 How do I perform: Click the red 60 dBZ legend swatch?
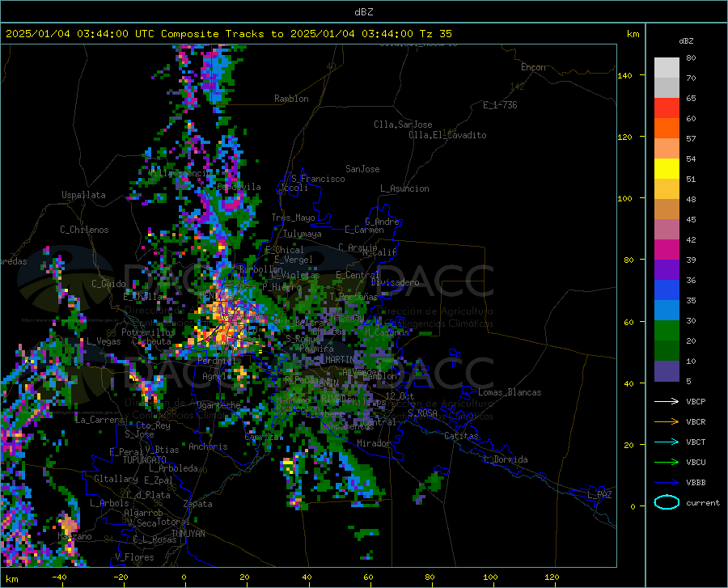click(667, 108)
